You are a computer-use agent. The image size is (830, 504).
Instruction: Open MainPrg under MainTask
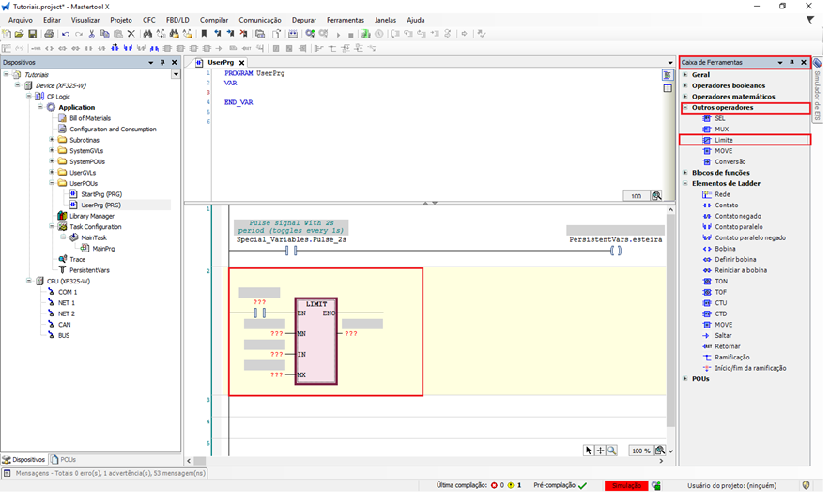tap(103, 249)
